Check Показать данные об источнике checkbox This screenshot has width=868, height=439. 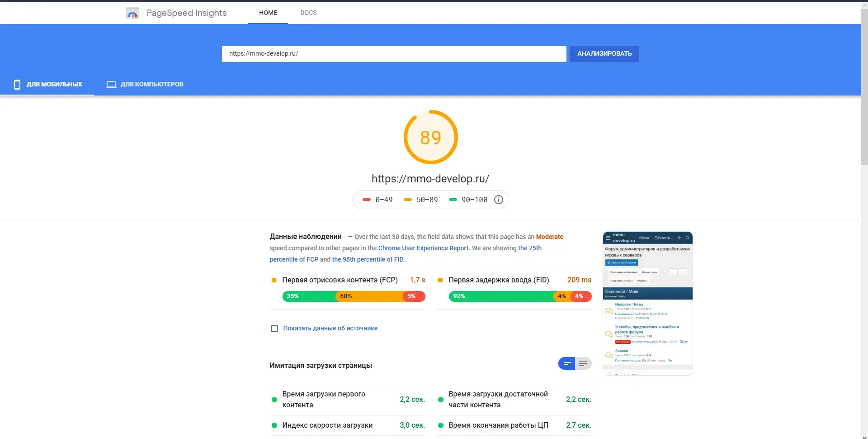[x=274, y=329]
